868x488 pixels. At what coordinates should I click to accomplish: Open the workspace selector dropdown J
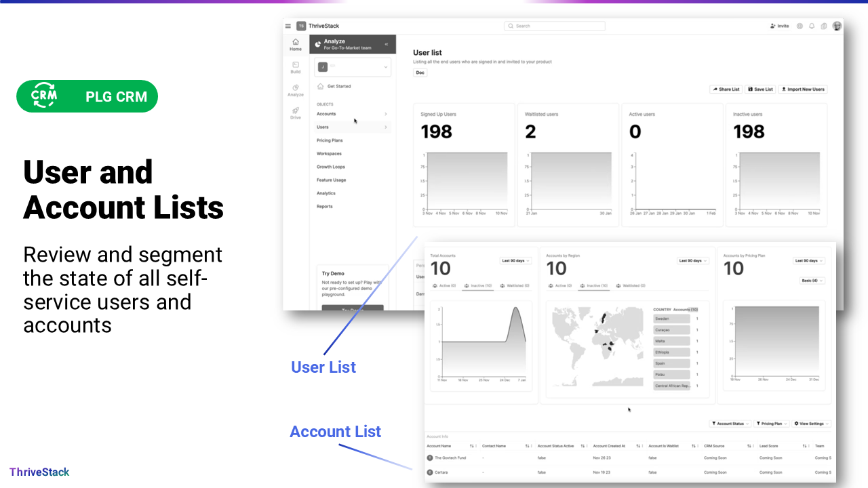pyautogui.click(x=353, y=66)
